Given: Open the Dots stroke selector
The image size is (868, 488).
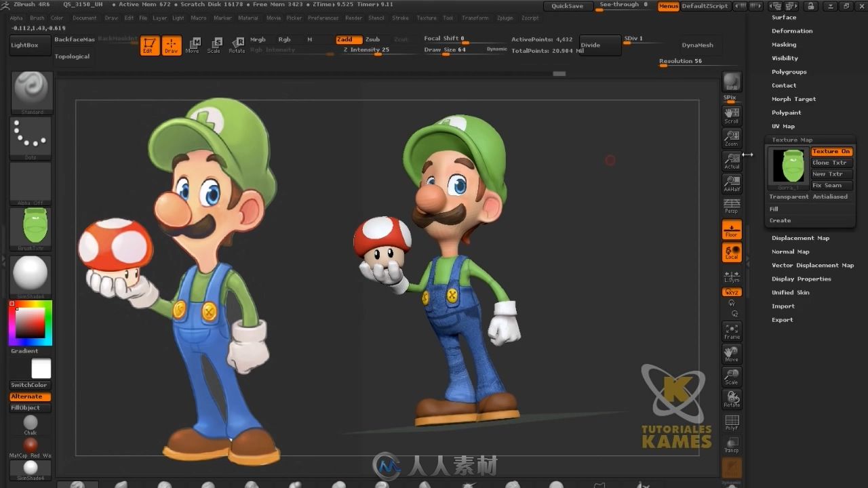Looking at the screenshot, I should tap(31, 138).
